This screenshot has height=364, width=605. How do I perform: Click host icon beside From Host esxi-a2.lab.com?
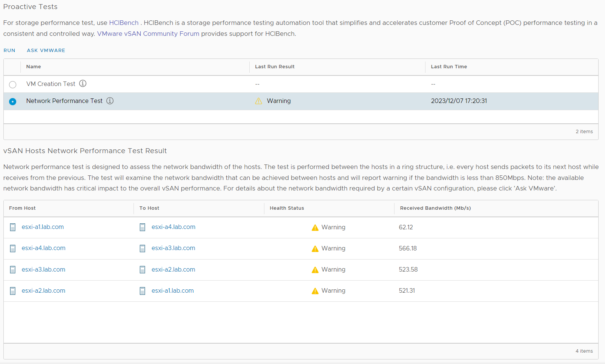tap(13, 291)
